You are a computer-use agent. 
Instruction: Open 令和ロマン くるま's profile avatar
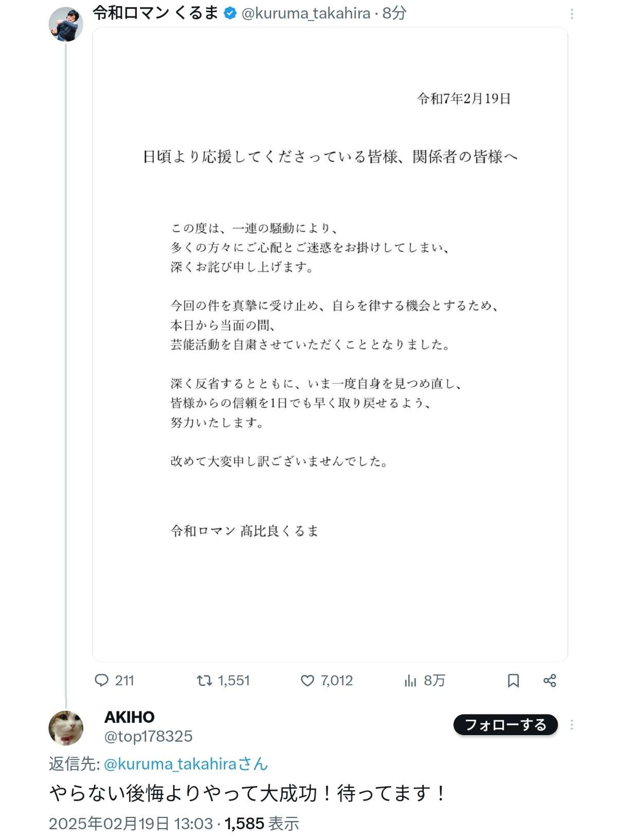pos(66,24)
